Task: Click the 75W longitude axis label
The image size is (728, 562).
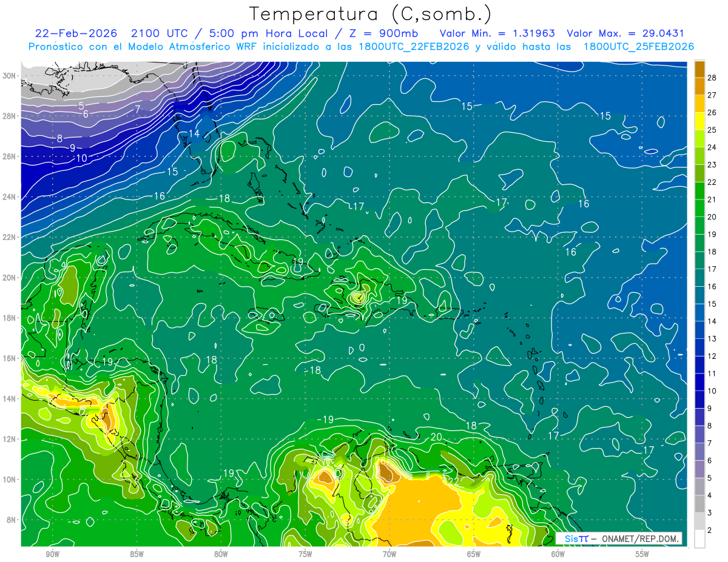Action: (305, 554)
